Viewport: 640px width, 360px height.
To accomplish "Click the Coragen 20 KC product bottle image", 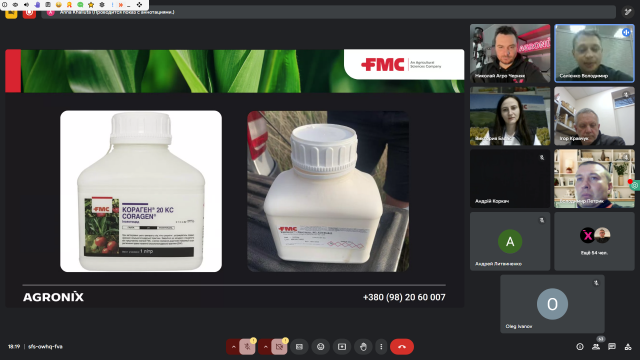I will coord(141,191).
